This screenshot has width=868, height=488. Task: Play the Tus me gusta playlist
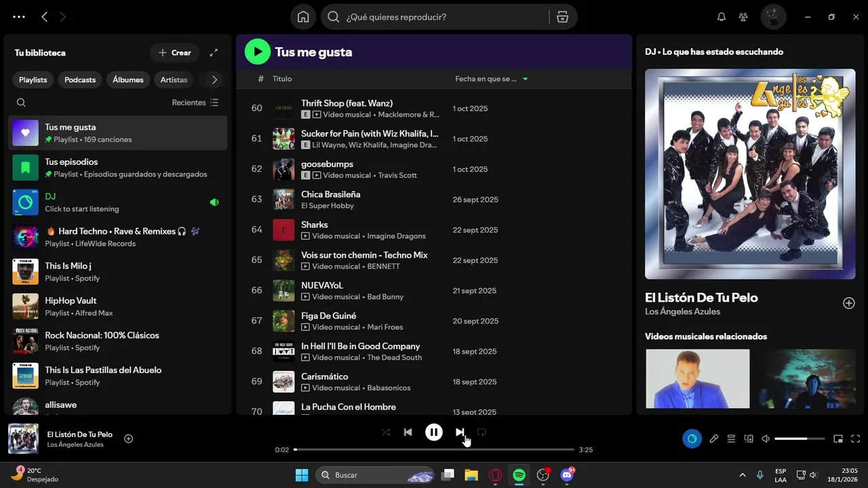(x=257, y=52)
